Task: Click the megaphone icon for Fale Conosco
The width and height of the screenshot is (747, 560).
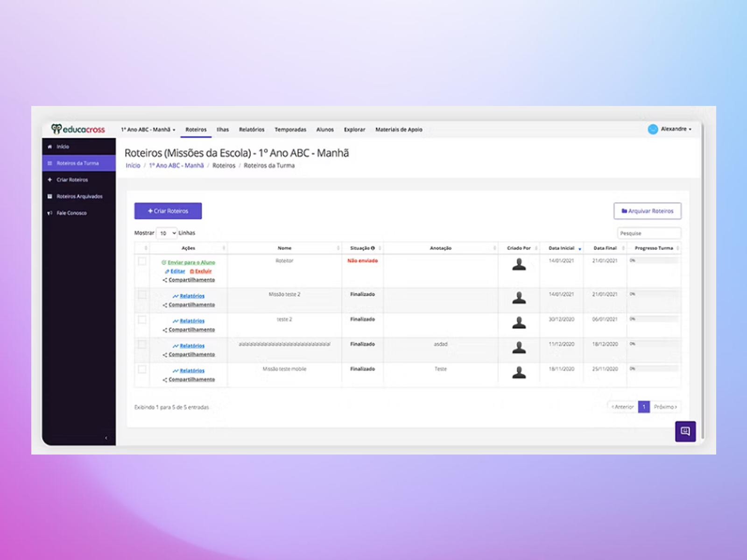Action: pos(50,213)
